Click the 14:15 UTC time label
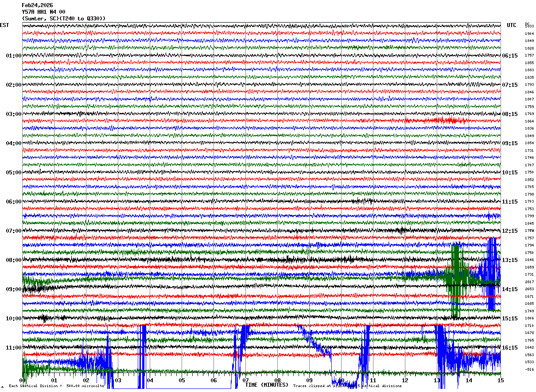This screenshot has height=392, width=536. 510,289
